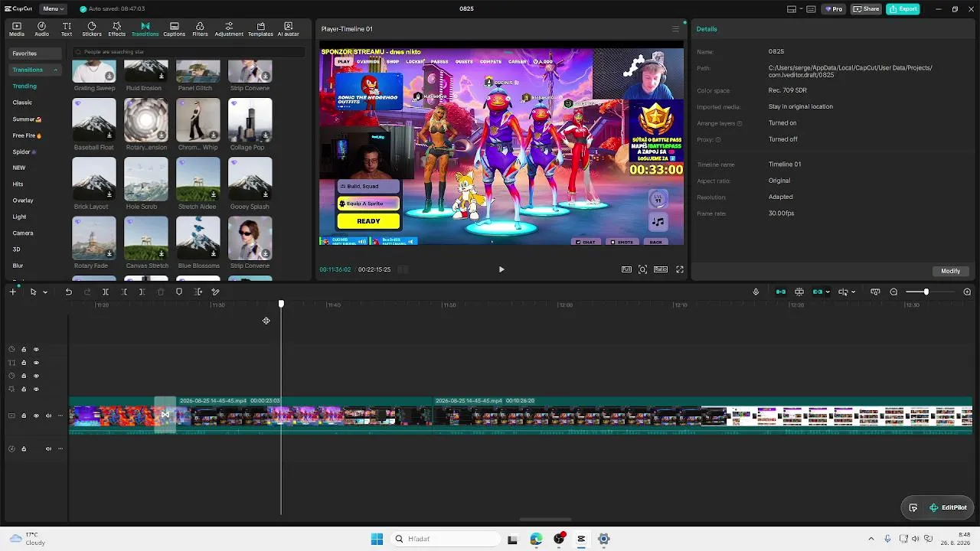Open Windows Start menu
The height and width of the screenshot is (551, 980).
(x=377, y=539)
